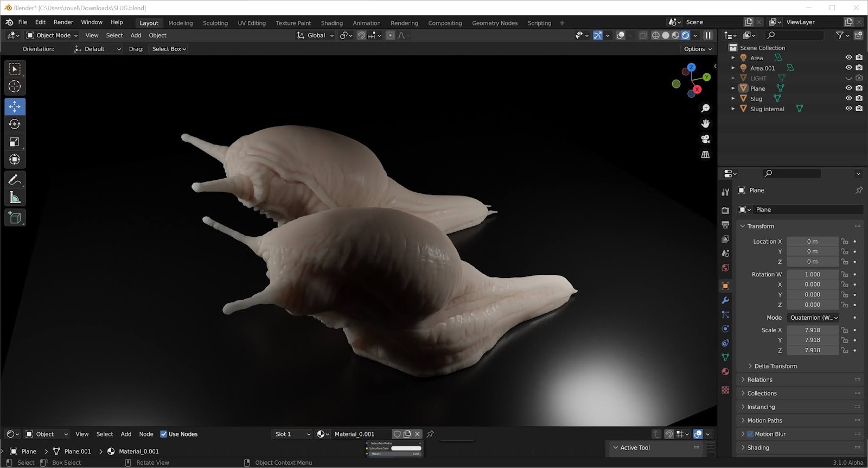
Task: Open the Physics properties tab
Action: pos(725,329)
